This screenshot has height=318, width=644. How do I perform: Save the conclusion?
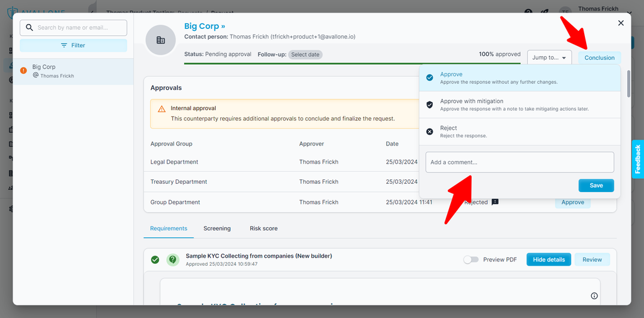[596, 186]
